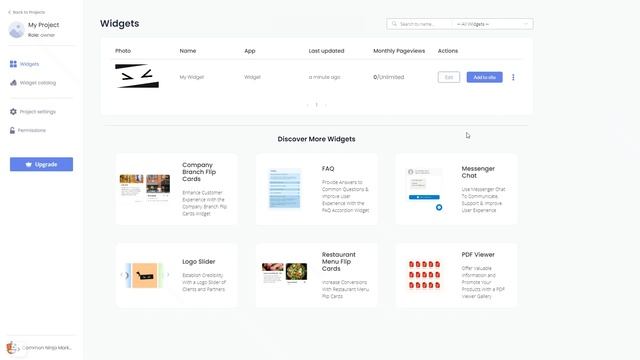Click the My Project avatar image
Screen dimensions: 640x360
tap(17, 30)
